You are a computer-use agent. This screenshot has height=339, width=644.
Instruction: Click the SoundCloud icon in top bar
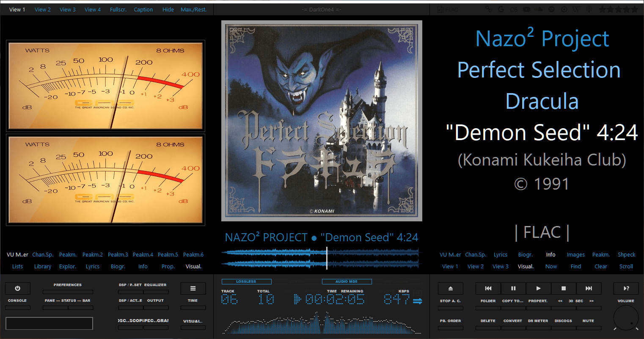point(539,9)
